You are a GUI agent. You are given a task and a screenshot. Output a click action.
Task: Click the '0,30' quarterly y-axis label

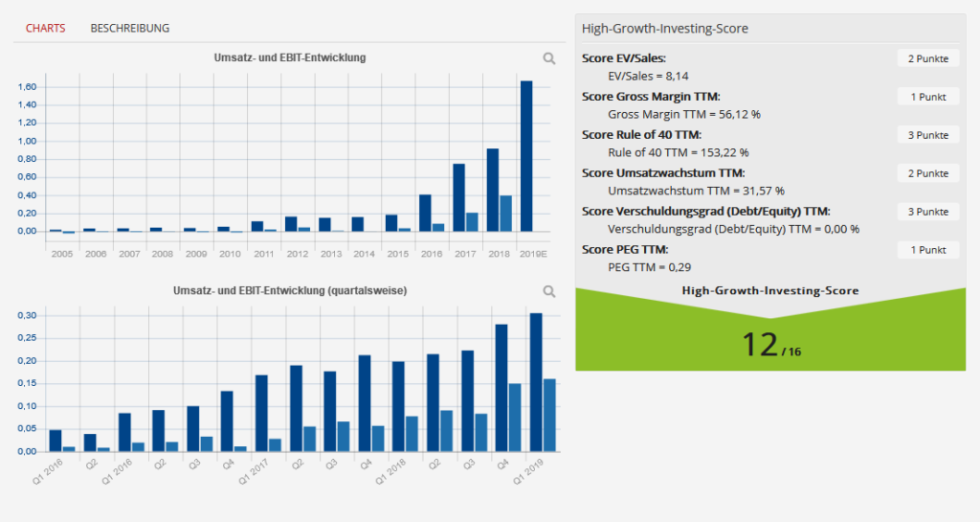27,316
